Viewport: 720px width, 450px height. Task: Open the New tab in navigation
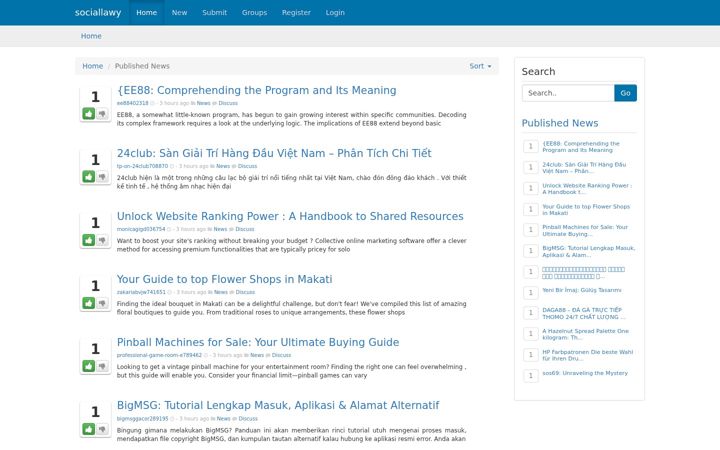point(179,12)
